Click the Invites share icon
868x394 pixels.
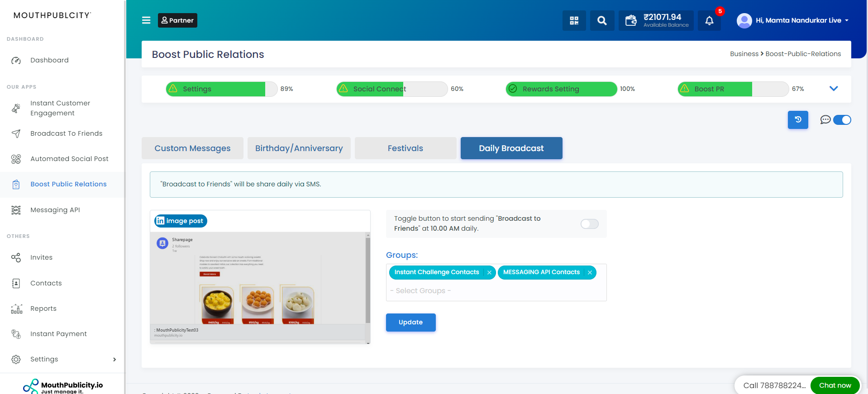pos(16,257)
